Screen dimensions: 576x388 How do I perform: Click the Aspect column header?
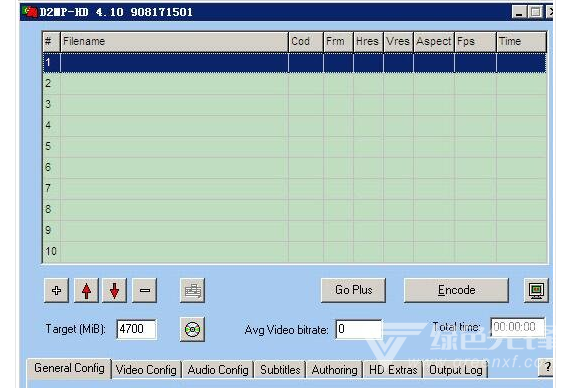click(x=434, y=42)
